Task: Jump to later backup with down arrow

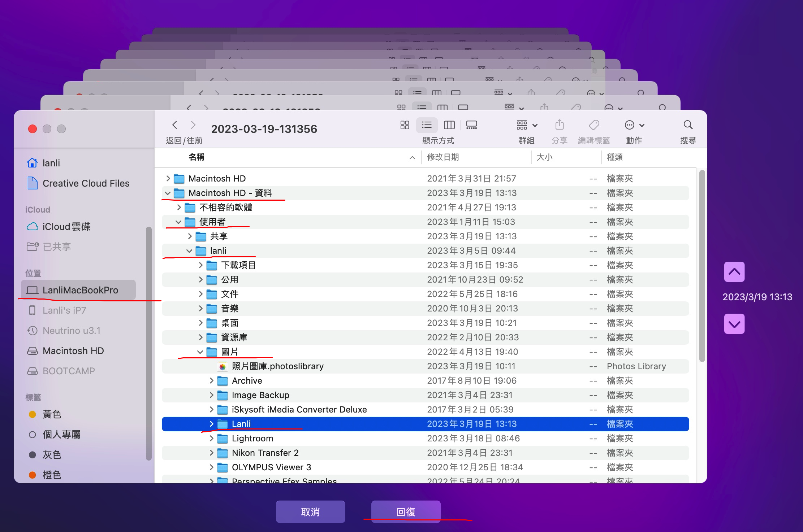Action: coord(734,324)
